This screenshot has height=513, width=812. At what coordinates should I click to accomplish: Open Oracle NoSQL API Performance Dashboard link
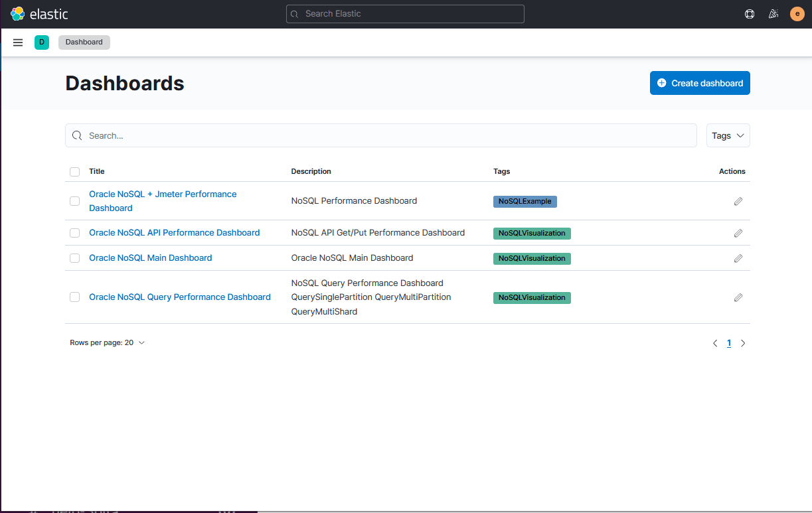point(175,233)
